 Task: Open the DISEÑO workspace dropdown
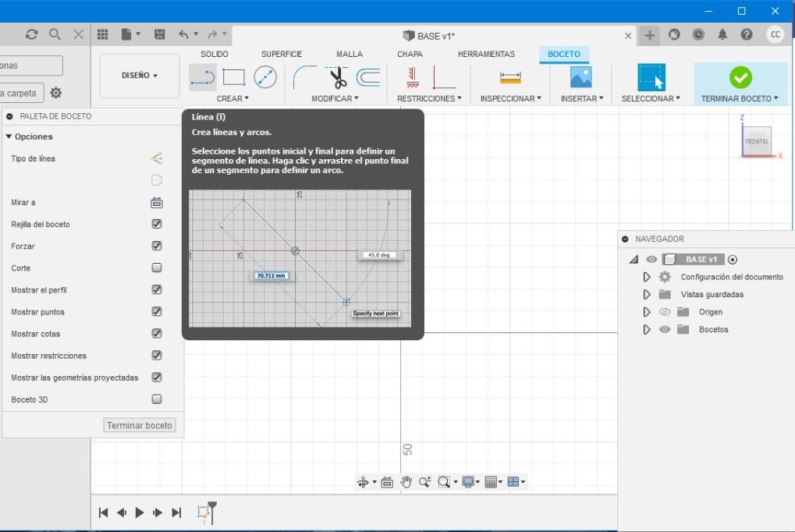[140, 75]
